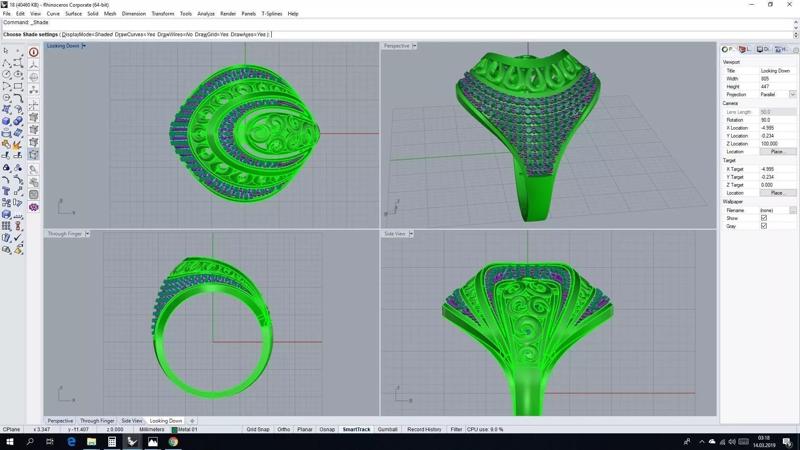800x450 pixels.
Task: Click the Filter button in status bar
Action: [456, 430]
